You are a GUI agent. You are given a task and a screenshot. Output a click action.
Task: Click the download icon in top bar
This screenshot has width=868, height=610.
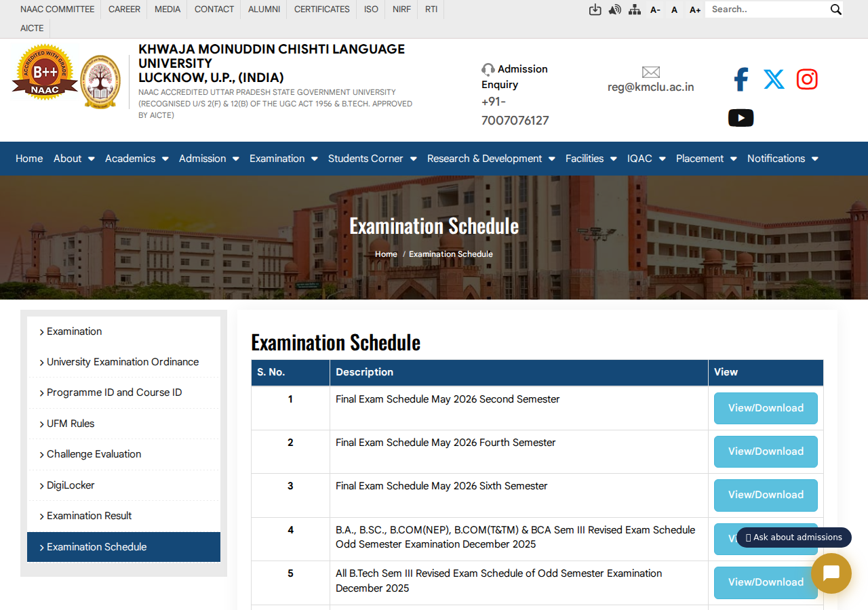coord(595,9)
